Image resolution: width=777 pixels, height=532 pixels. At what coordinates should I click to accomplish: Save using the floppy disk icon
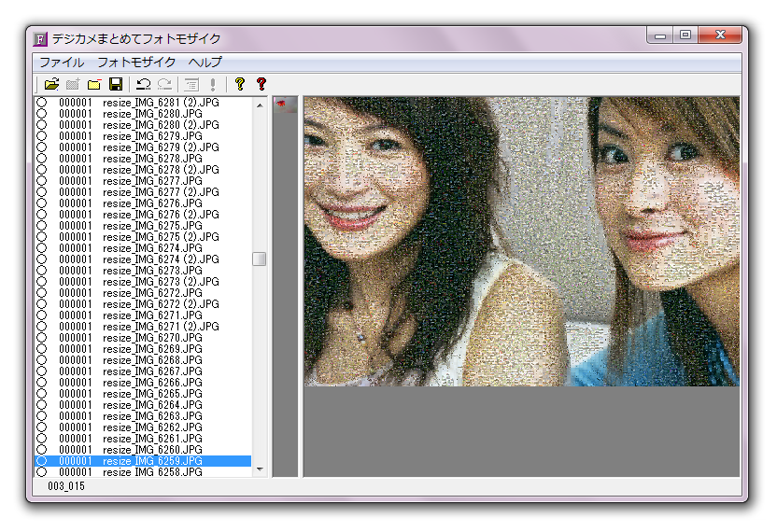tap(116, 84)
